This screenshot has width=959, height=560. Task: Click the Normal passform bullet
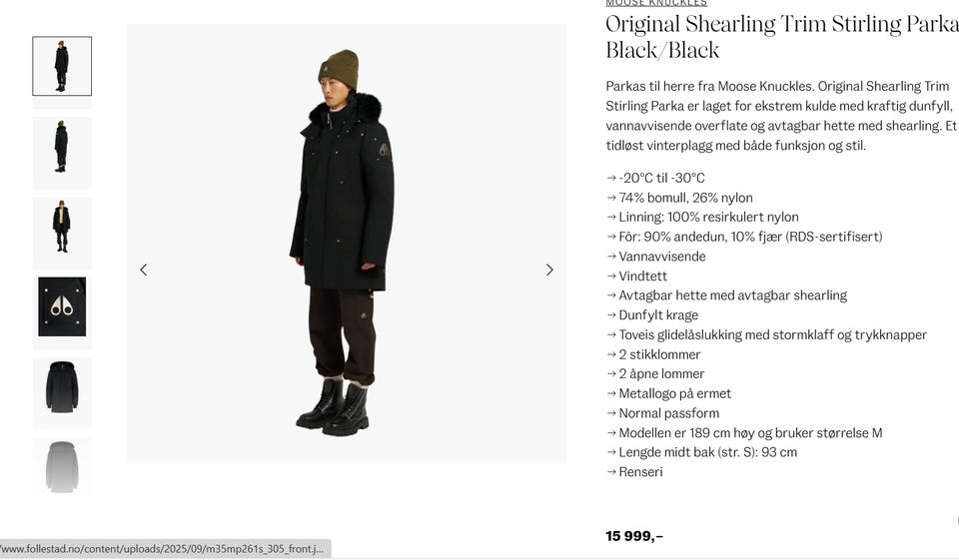[662, 413]
